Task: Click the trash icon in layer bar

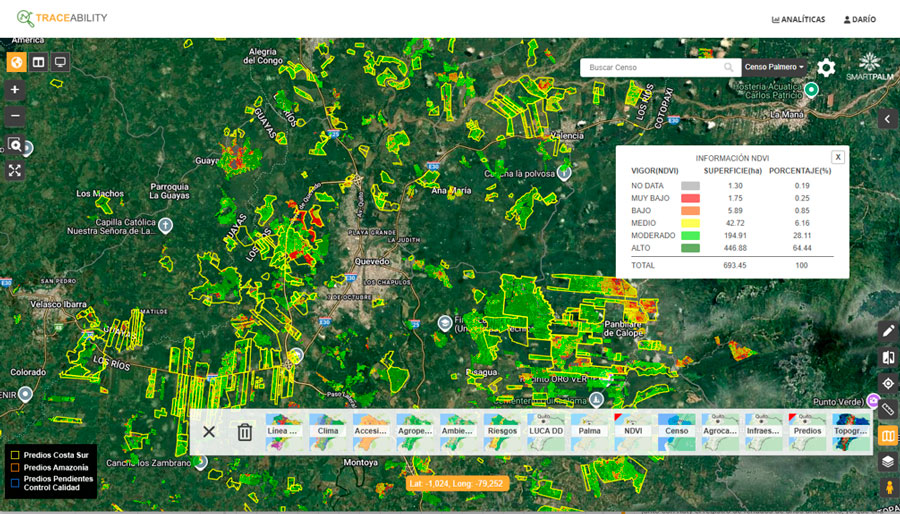Action: click(x=244, y=432)
